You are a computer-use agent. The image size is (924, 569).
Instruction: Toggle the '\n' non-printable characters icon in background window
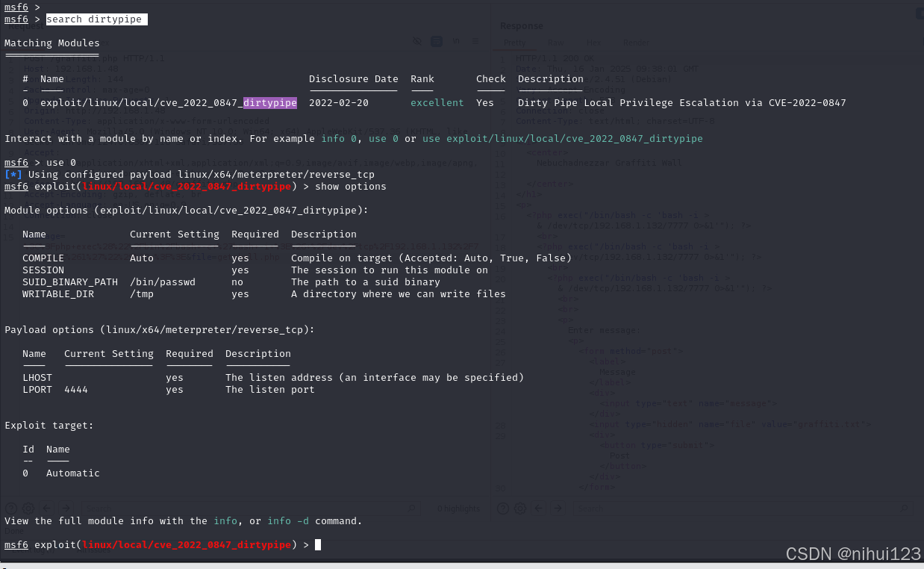(x=456, y=41)
